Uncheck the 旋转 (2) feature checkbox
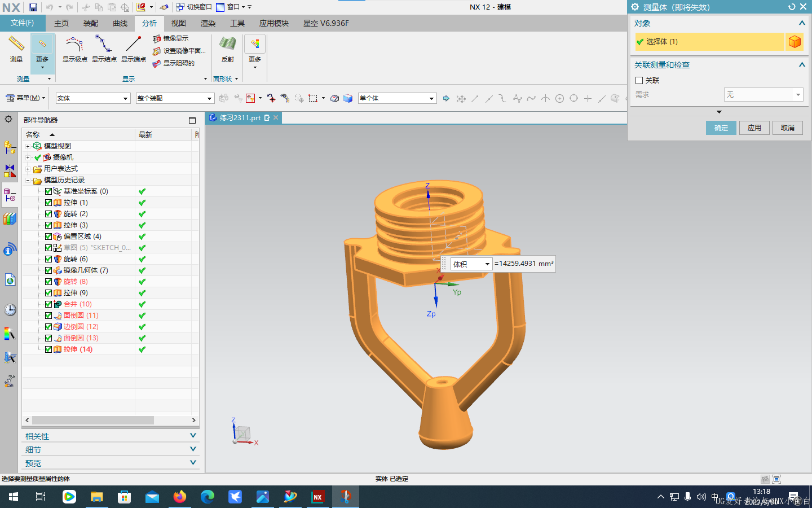This screenshot has height=508, width=812. point(48,214)
